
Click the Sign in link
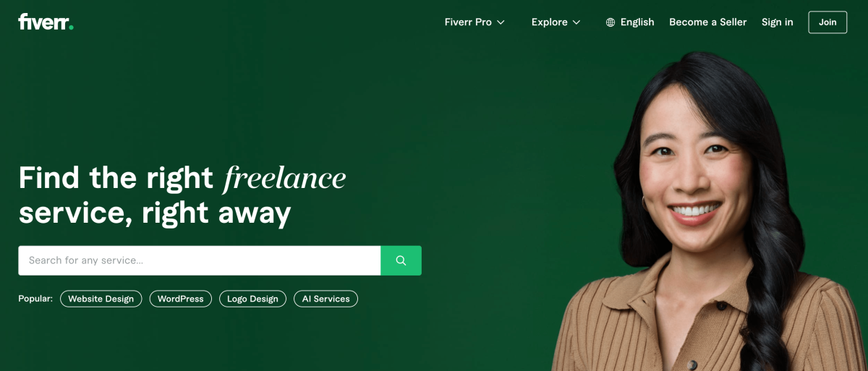click(x=777, y=22)
